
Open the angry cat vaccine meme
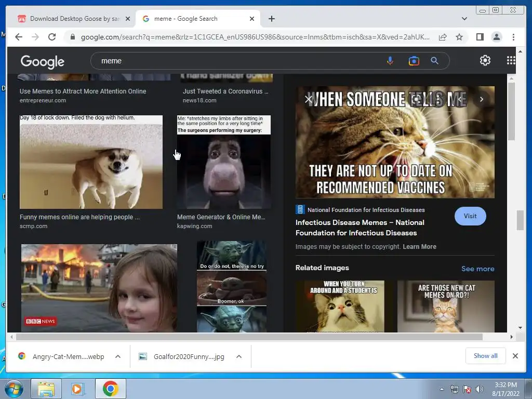(395, 142)
